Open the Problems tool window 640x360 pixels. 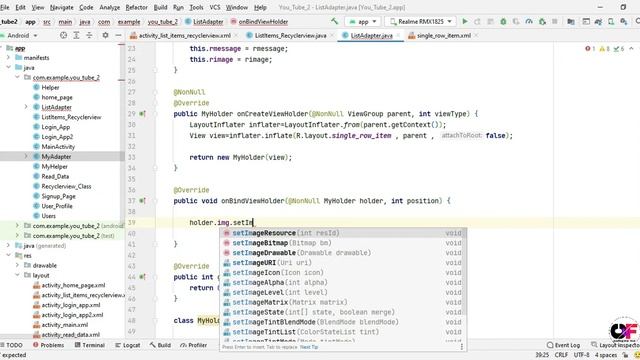[49, 345]
